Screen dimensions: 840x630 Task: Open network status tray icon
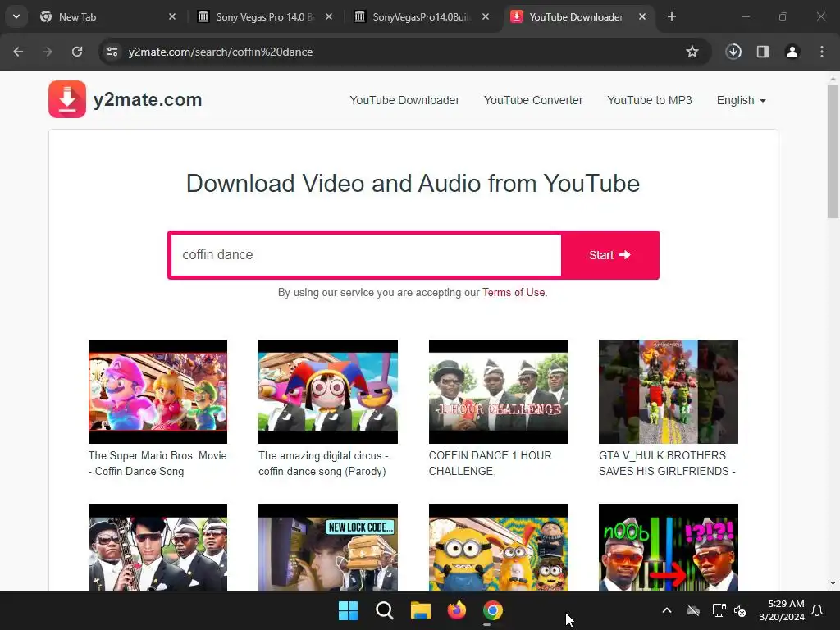point(719,610)
